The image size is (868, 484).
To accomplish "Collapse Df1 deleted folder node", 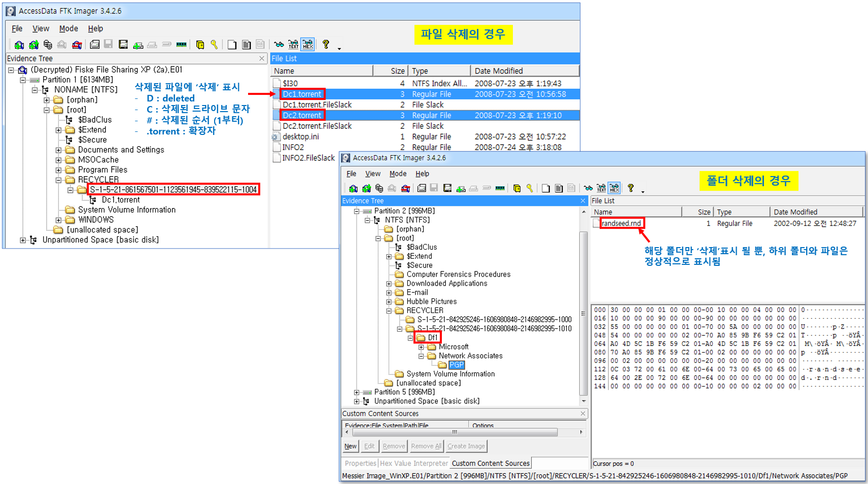I will click(410, 338).
